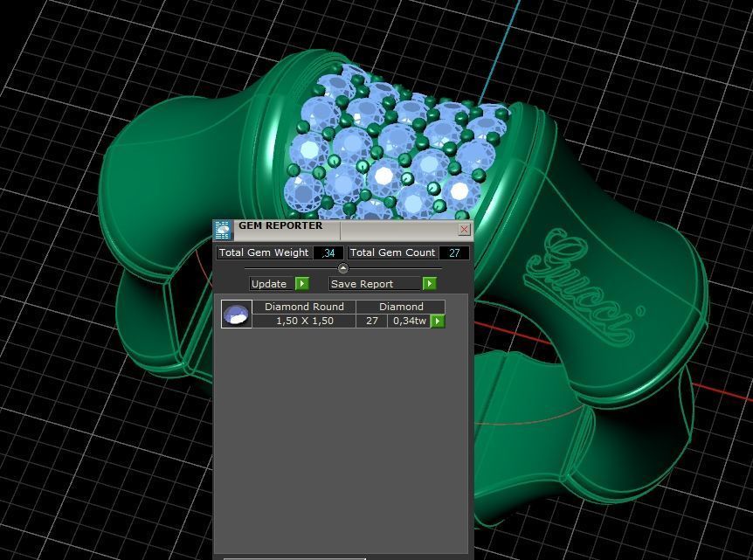The width and height of the screenshot is (753, 560).
Task: Click the Update button
Action: [272, 284]
